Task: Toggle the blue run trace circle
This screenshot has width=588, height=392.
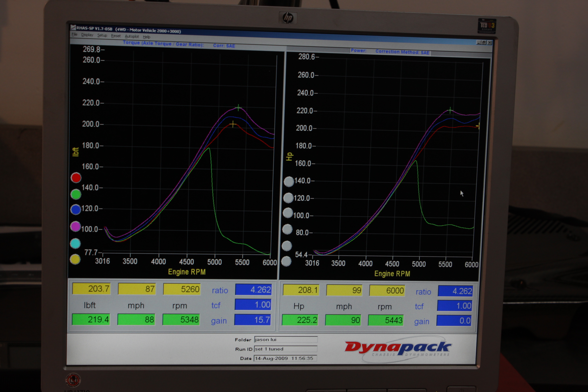Action: coord(75,210)
